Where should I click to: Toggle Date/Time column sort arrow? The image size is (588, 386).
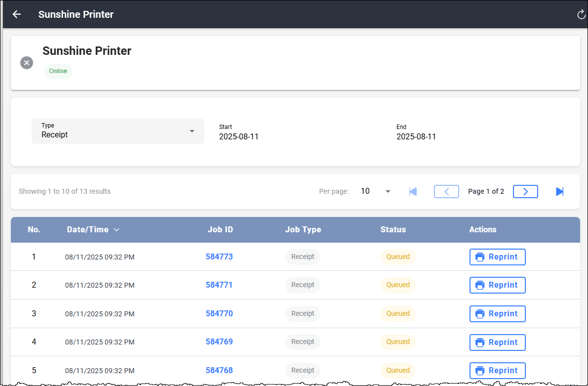tap(117, 230)
